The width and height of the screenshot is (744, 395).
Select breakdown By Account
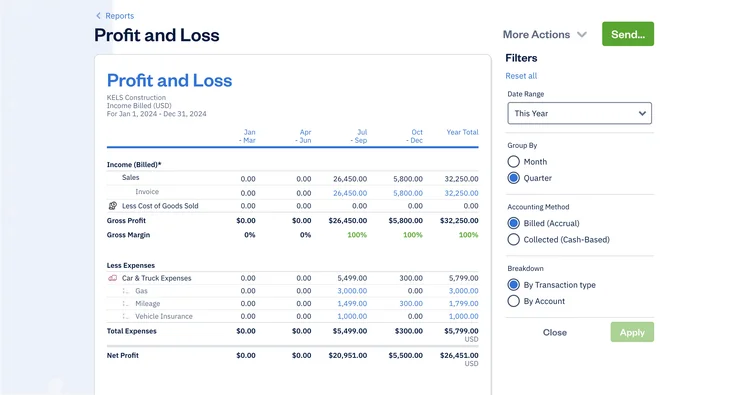pos(513,301)
